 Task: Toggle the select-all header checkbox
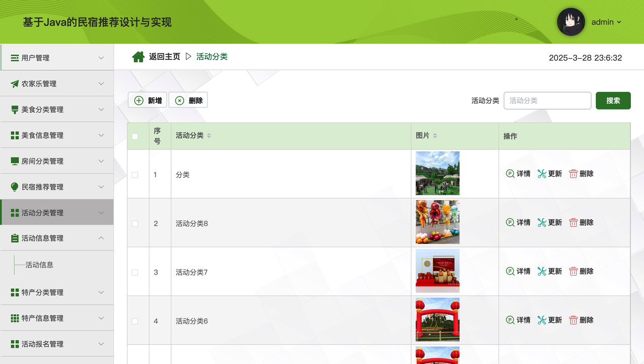coord(135,136)
